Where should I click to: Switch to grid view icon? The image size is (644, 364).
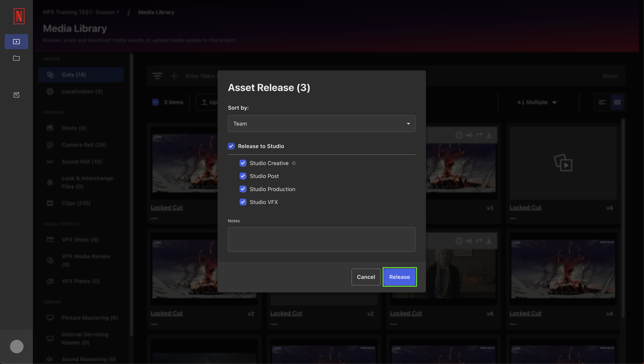pos(617,102)
